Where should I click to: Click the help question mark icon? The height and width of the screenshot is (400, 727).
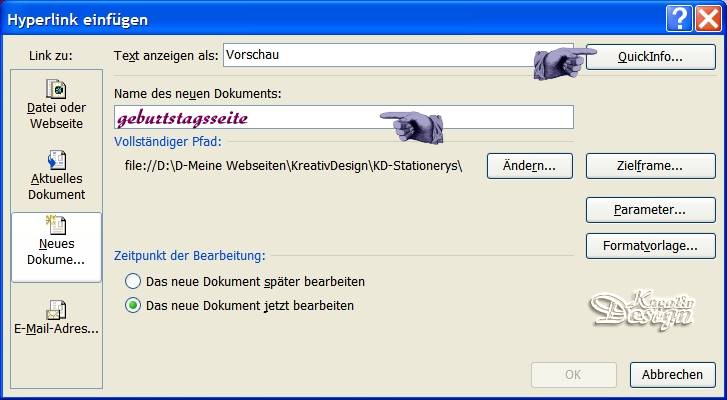pyautogui.click(x=679, y=19)
